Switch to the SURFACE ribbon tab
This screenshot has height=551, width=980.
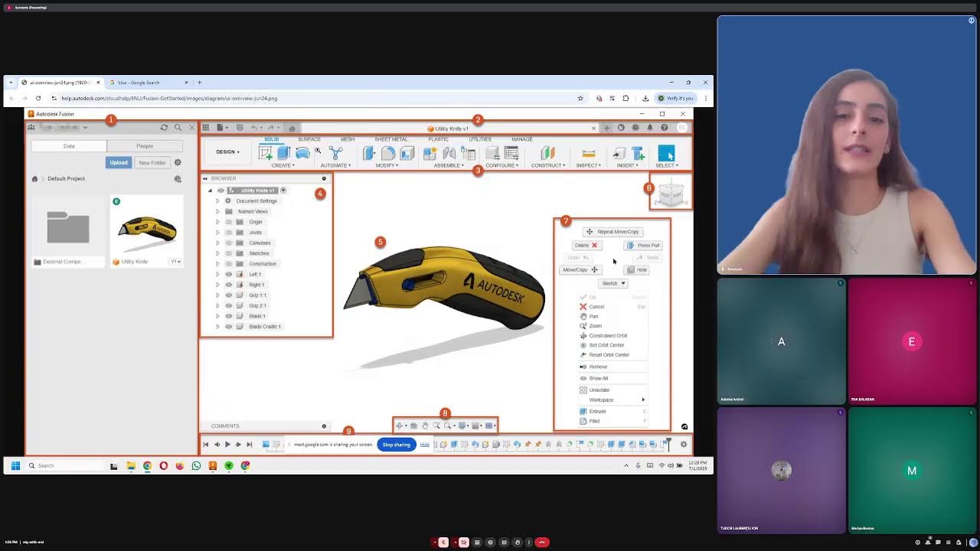(309, 139)
